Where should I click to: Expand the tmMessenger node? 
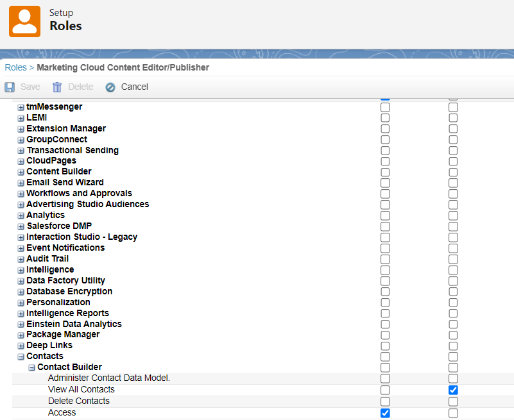(21, 108)
